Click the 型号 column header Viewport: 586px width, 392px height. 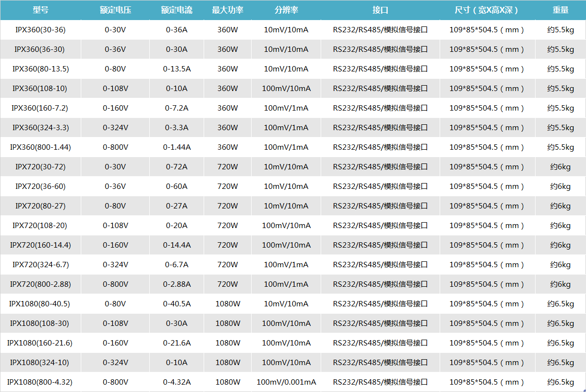[40, 10]
